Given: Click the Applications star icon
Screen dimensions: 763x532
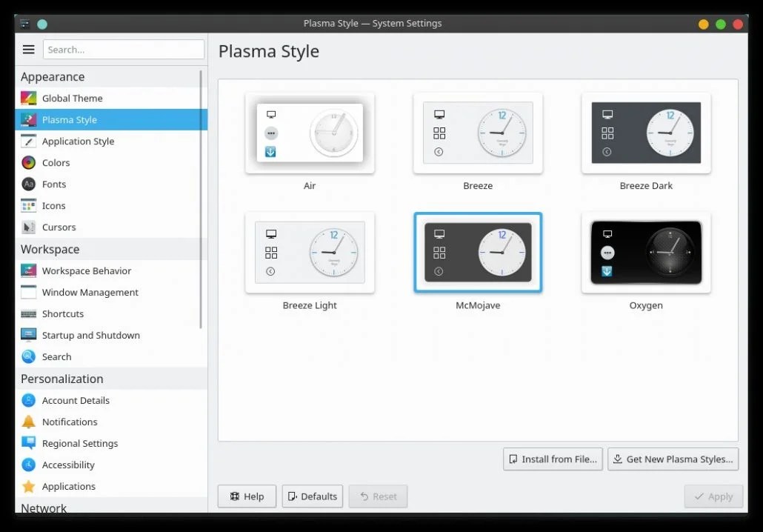Looking at the screenshot, I should tap(29, 486).
